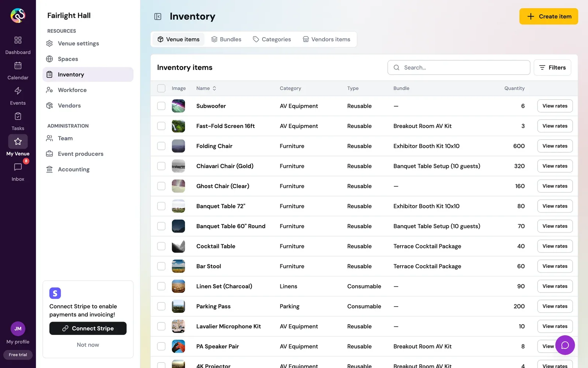
Task: View rates for Chiavari Chair (Gold)
Action: (x=555, y=166)
